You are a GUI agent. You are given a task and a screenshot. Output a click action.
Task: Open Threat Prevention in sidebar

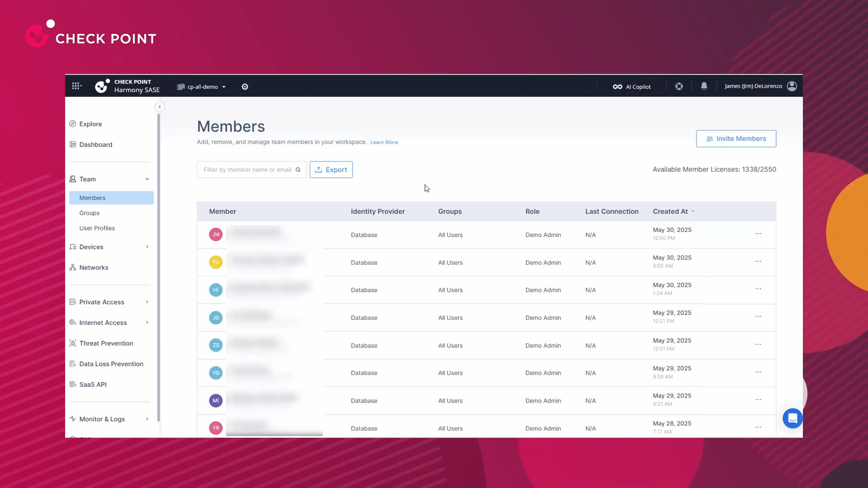coord(106,343)
